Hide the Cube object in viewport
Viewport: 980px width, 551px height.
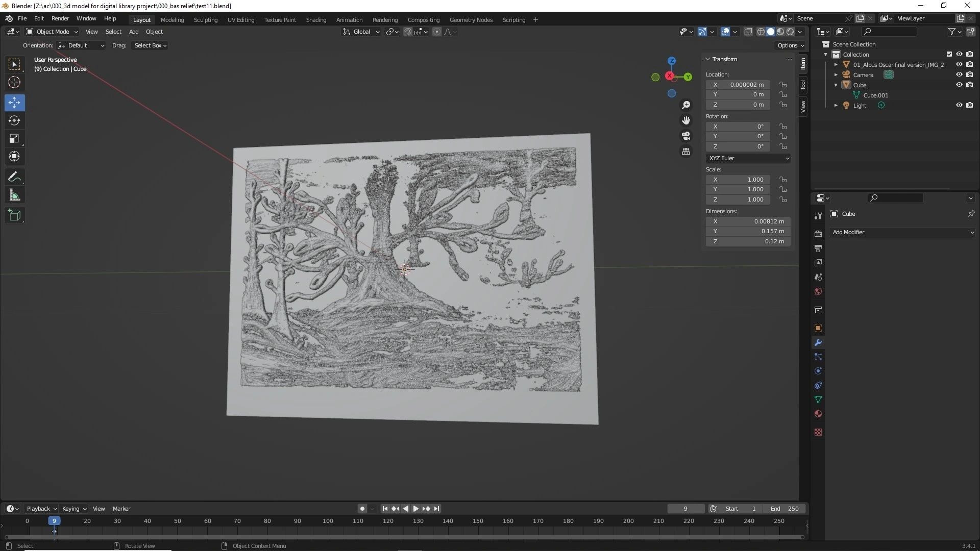click(959, 85)
